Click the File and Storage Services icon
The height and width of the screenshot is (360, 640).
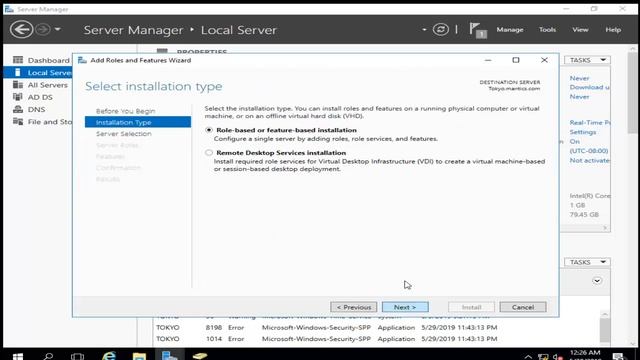[18, 121]
